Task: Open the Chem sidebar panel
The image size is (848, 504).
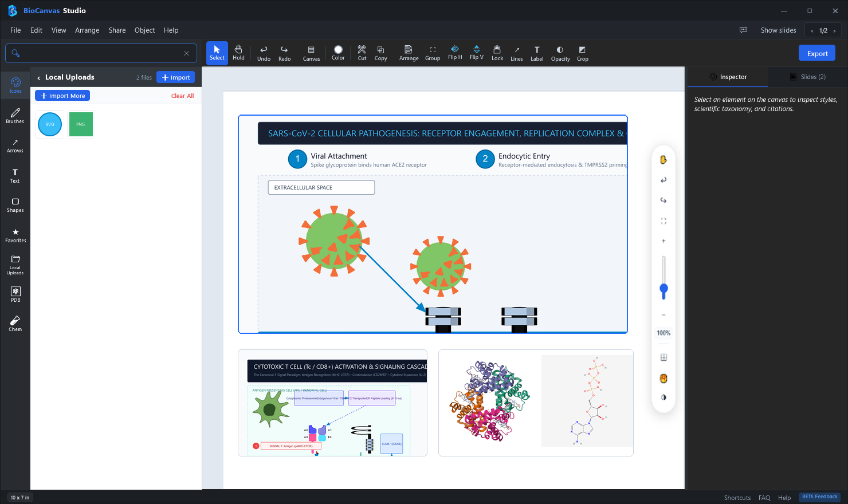Action: click(x=15, y=324)
